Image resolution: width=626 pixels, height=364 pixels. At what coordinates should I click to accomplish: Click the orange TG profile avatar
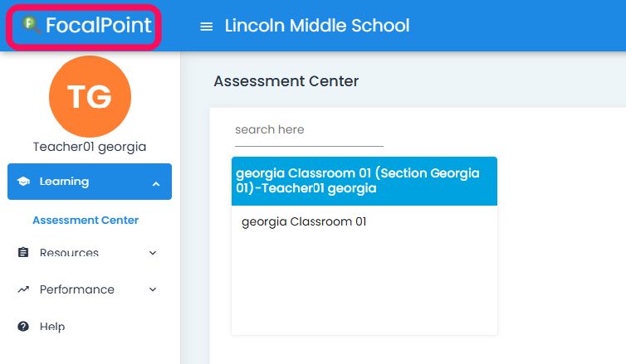pyautogui.click(x=90, y=96)
